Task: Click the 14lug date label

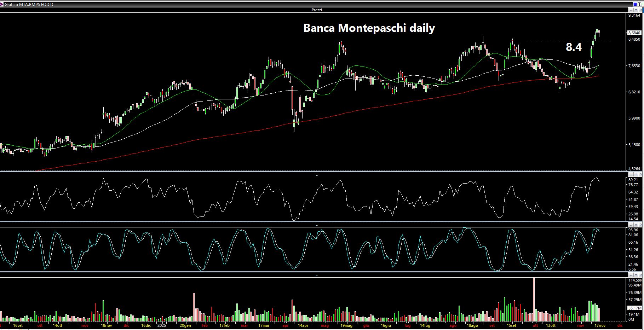Action: click(x=425, y=325)
